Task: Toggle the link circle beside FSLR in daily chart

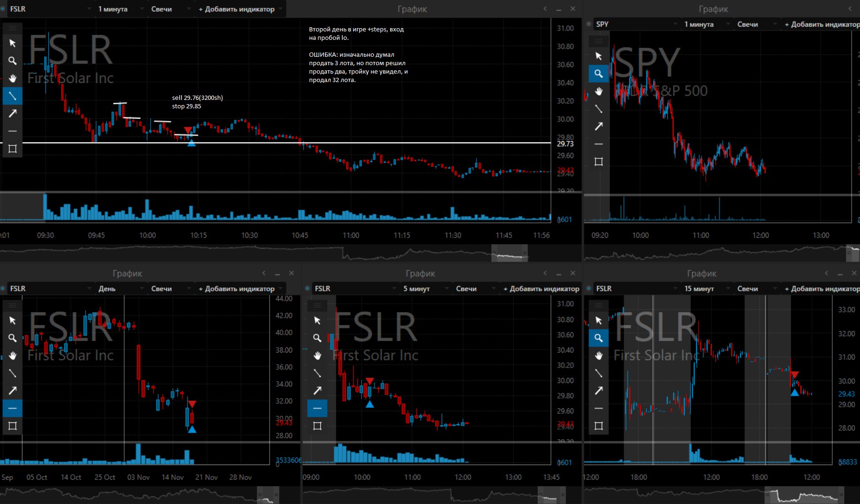Action: pos(3,288)
